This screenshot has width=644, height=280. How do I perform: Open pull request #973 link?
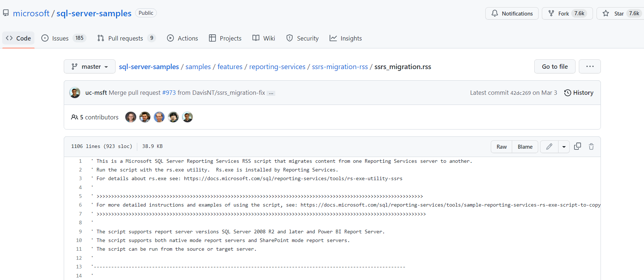[169, 93]
